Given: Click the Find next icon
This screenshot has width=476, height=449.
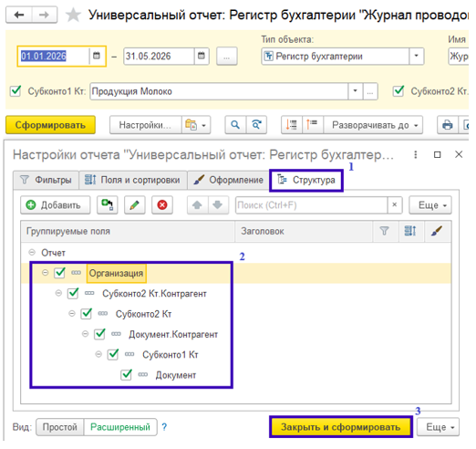Looking at the screenshot, I should pyautogui.click(x=256, y=125).
